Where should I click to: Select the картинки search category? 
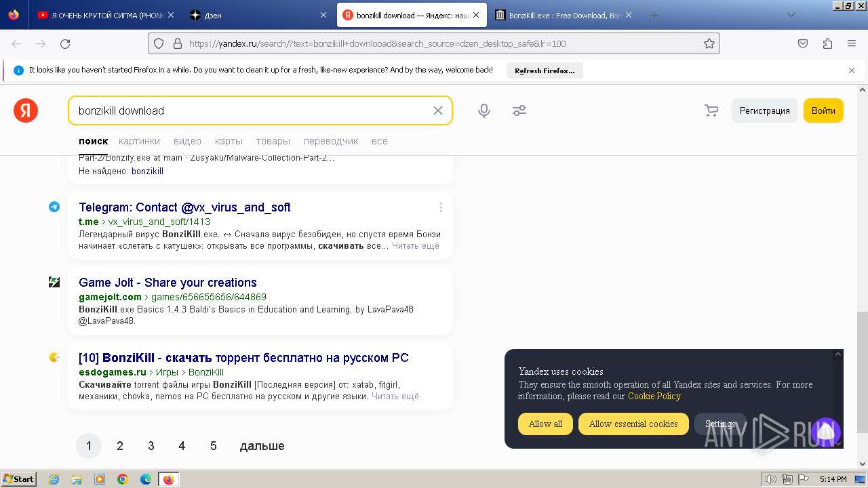pyautogui.click(x=139, y=141)
